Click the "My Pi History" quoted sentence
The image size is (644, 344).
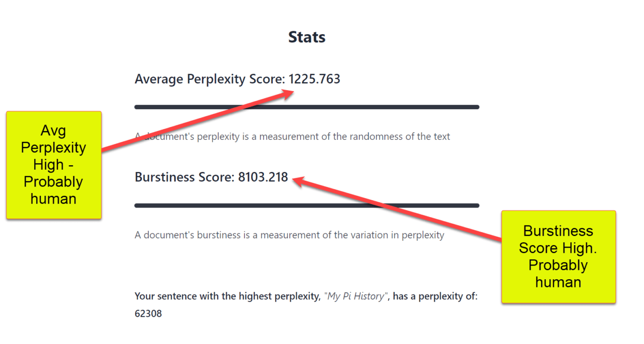[356, 296]
